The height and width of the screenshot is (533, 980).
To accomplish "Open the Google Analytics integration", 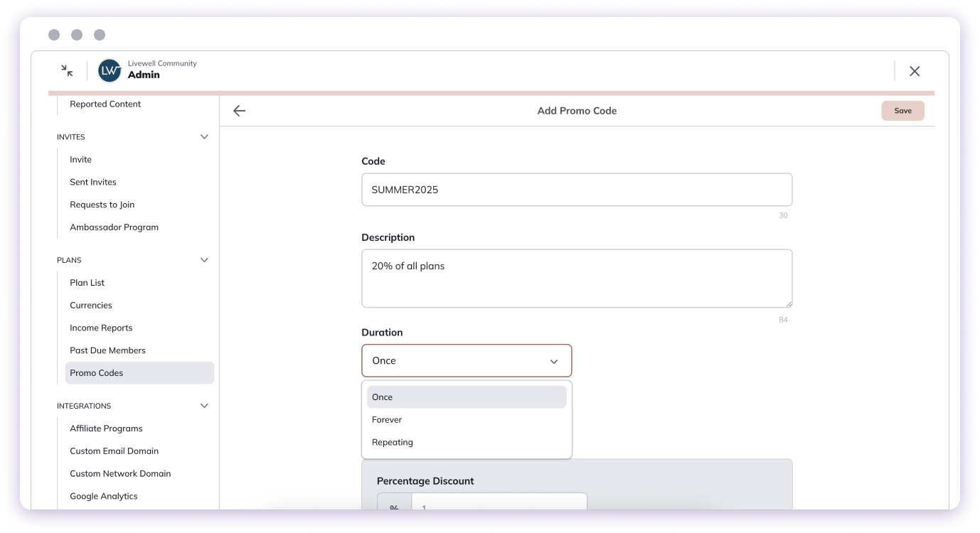I will (x=103, y=496).
